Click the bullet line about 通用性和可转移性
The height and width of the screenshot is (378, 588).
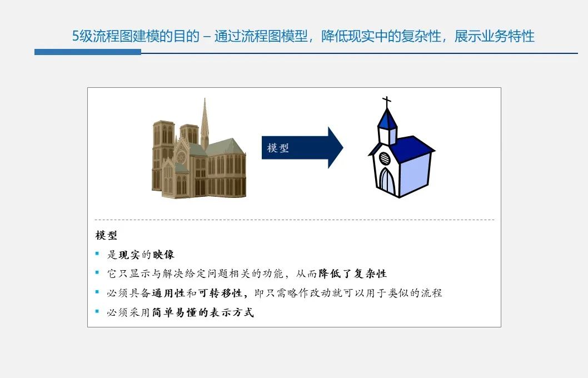coord(275,293)
